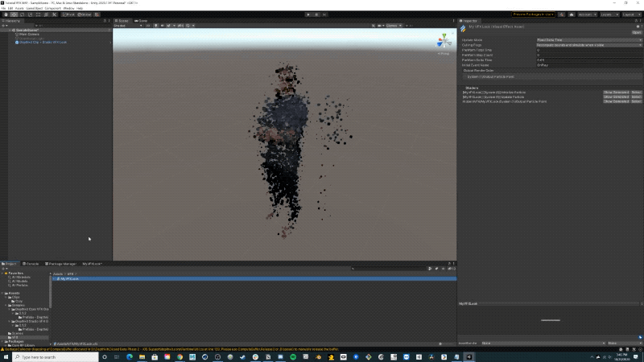644x362 pixels.
Task: Click the scene orientation gizmo
Action: pos(444,41)
